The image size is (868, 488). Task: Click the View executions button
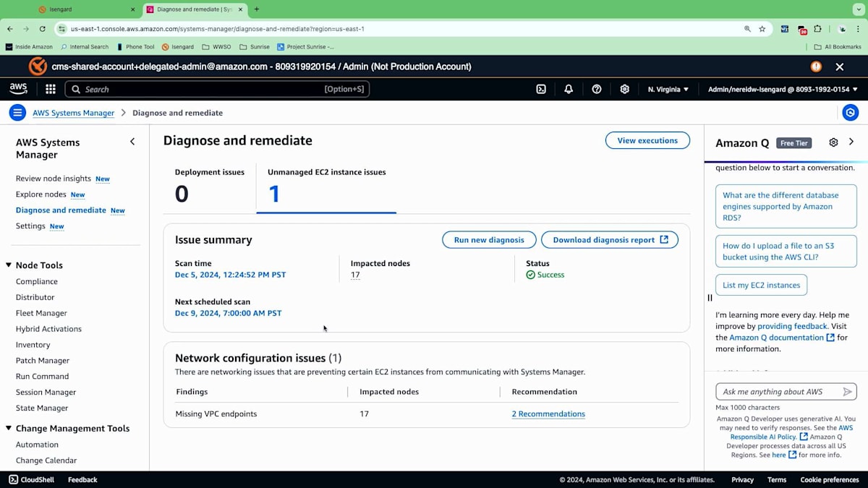647,140
